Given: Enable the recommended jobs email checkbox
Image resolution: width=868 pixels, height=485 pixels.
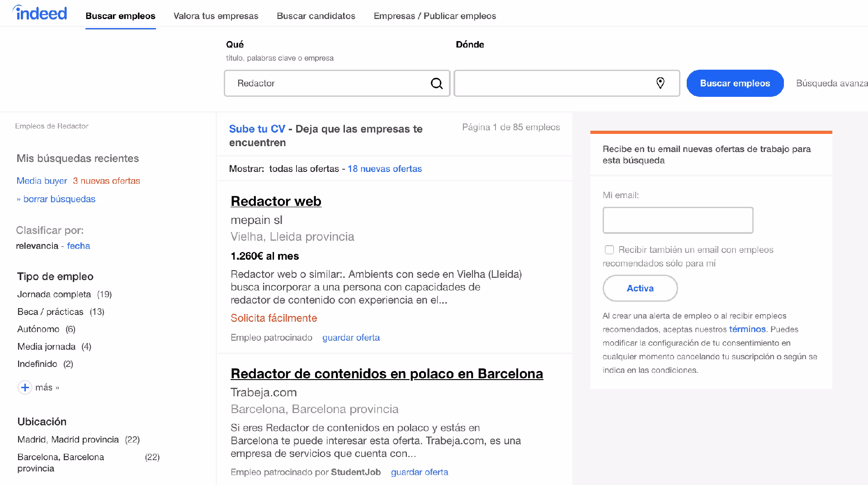Looking at the screenshot, I should [x=609, y=249].
